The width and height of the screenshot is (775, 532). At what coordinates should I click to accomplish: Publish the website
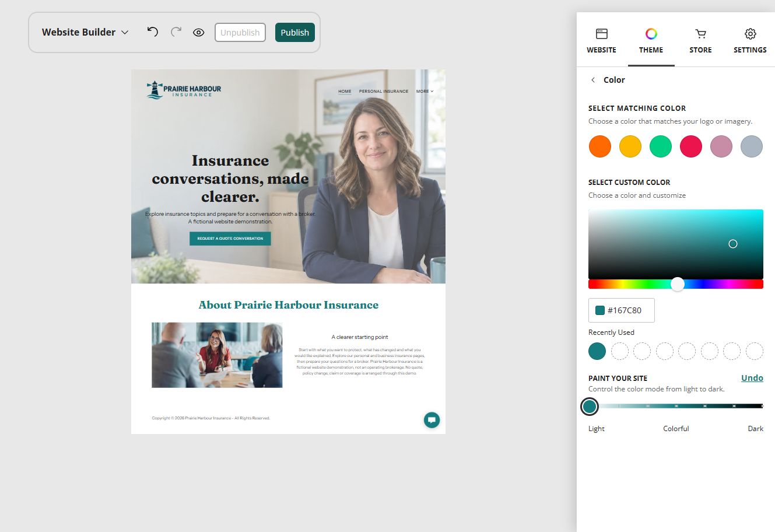[295, 33]
